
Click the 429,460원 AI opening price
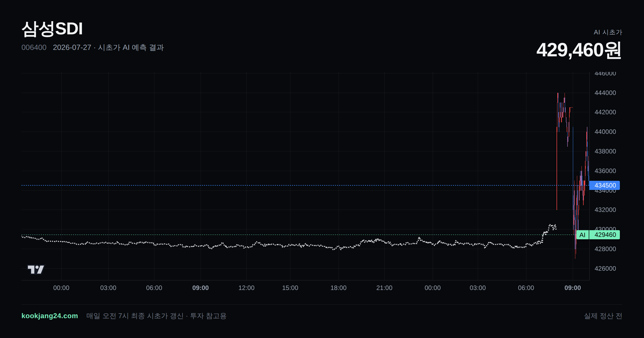579,50
